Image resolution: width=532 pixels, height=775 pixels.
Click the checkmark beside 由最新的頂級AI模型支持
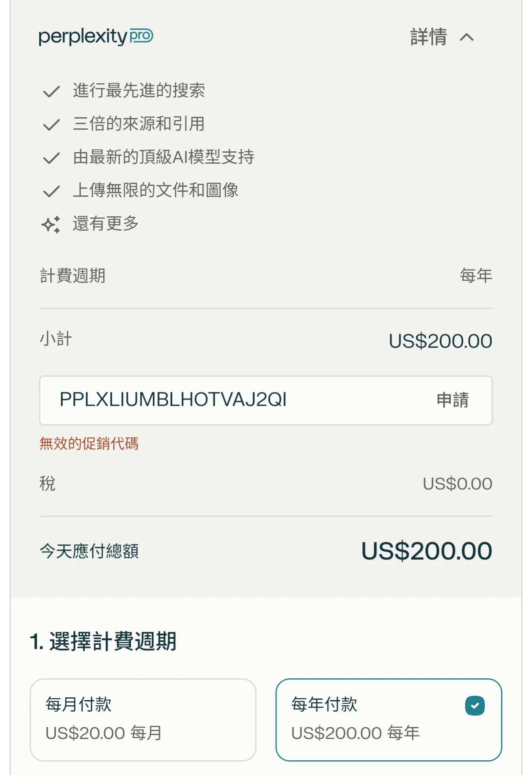(x=51, y=158)
